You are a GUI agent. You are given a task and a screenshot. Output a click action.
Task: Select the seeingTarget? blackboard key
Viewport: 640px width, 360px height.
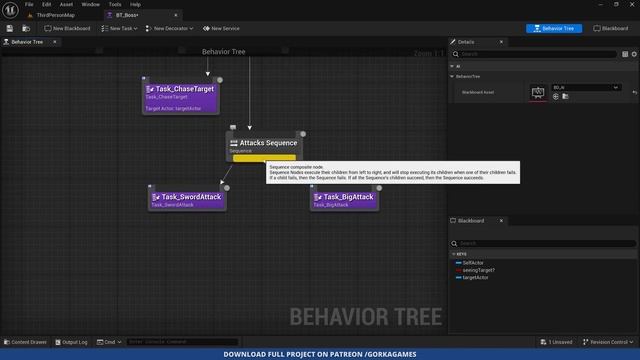(x=479, y=270)
